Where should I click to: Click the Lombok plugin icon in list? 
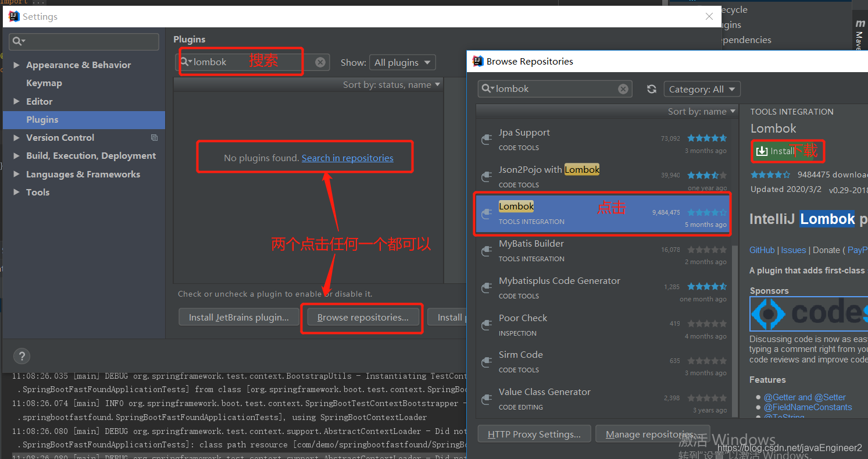[x=487, y=214]
